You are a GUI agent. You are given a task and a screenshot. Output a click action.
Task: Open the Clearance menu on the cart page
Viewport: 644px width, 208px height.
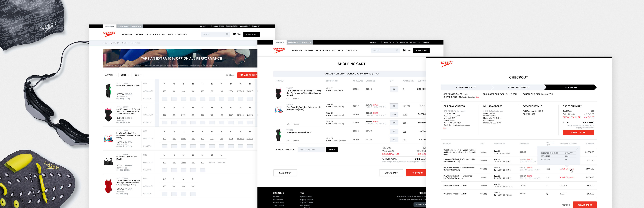click(x=351, y=50)
